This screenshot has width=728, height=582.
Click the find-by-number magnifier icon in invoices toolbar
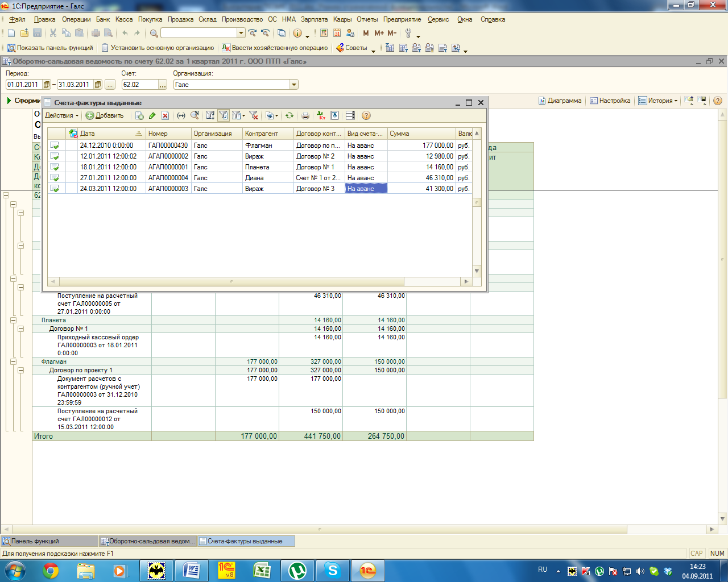(195, 115)
